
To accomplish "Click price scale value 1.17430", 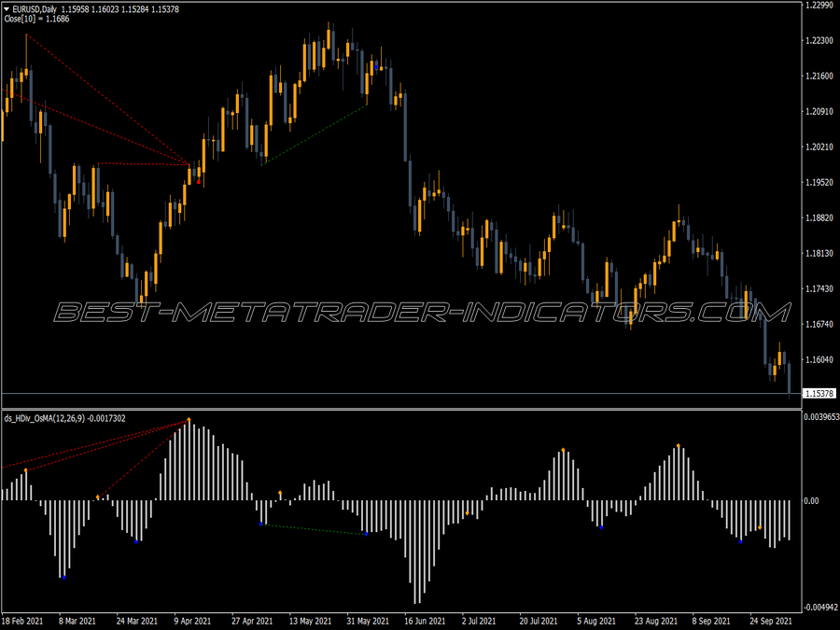I will click(x=819, y=288).
